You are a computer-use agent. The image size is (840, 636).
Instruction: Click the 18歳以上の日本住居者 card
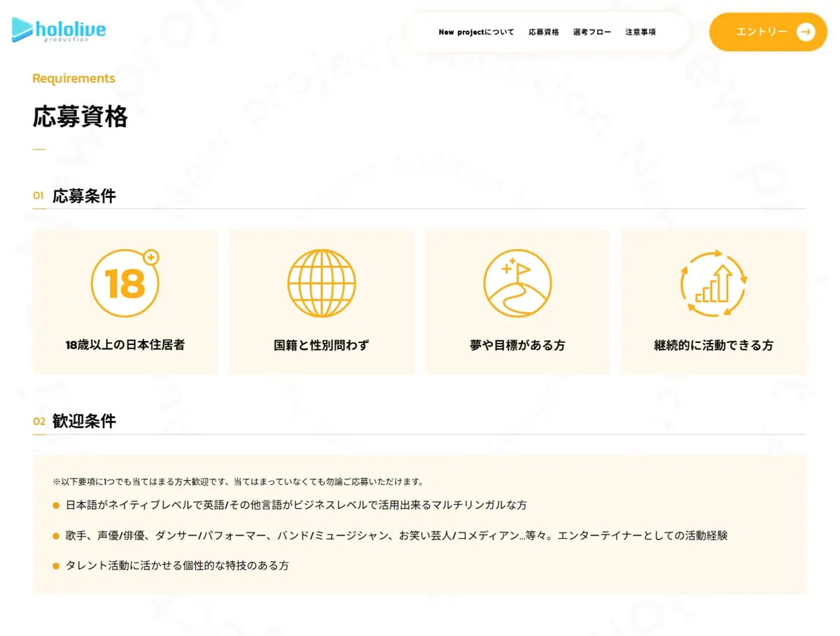[125, 302]
